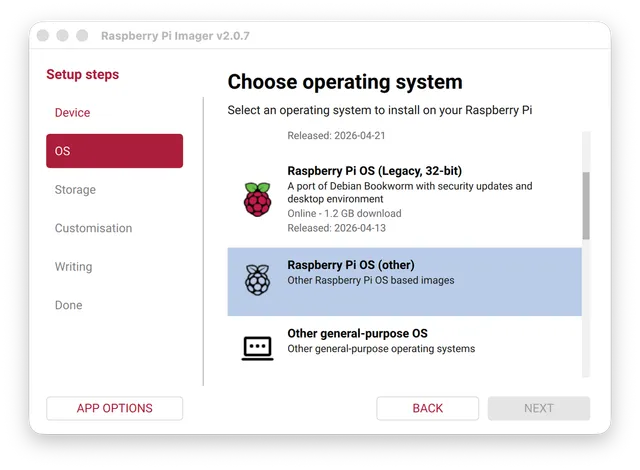Image resolution: width=640 pixels, height=470 pixels.
Task: Click the NEXT button
Action: (x=539, y=408)
